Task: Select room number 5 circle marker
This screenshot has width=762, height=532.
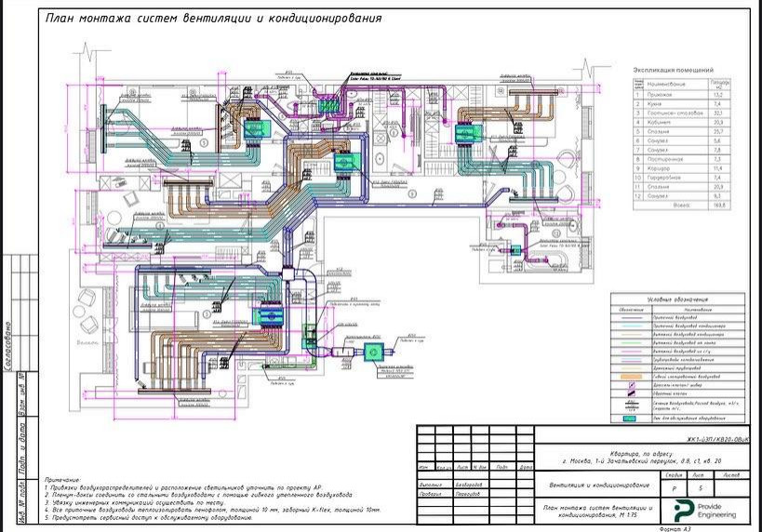Action: pyautogui.click(x=204, y=142)
